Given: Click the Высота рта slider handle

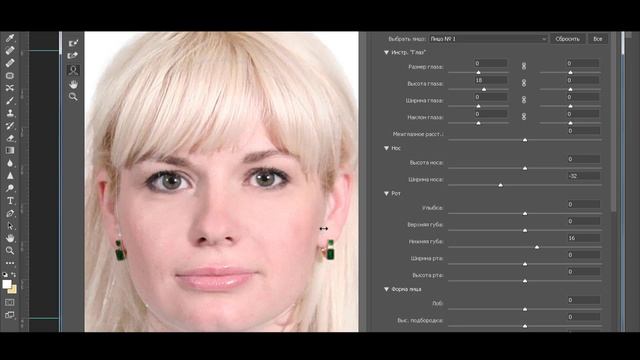Looking at the screenshot, I should [525, 281].
